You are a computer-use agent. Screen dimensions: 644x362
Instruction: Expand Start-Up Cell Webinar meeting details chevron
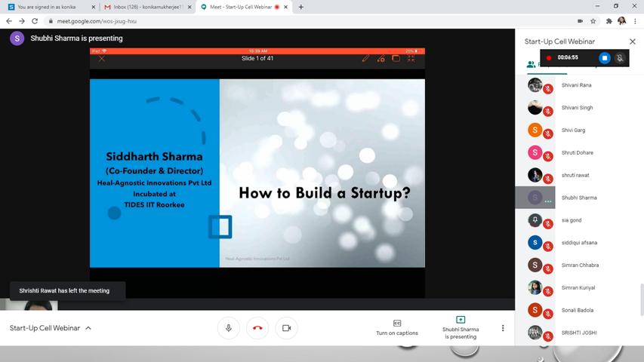tap(88, 328)
